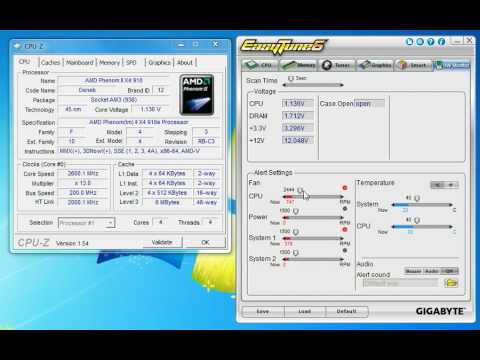Click the blue info icon in EasyTune6 title bar
Screen dimensions: 480x360
[x=441, y=42]
